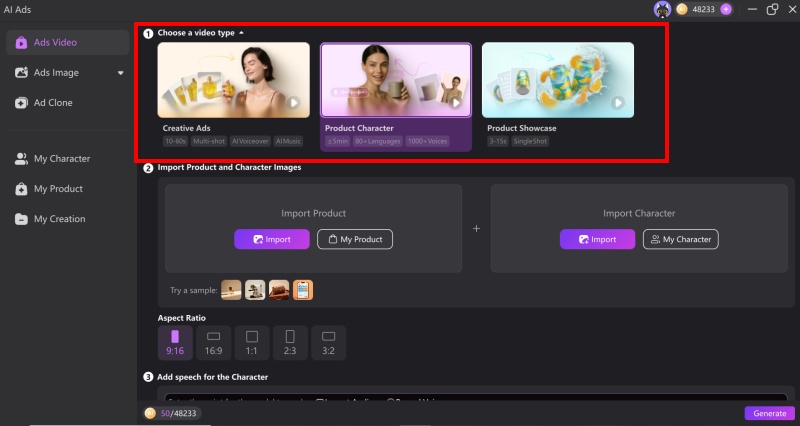Click the user avatar in title bar
The image size is (800, 426).
pos(662,9)
